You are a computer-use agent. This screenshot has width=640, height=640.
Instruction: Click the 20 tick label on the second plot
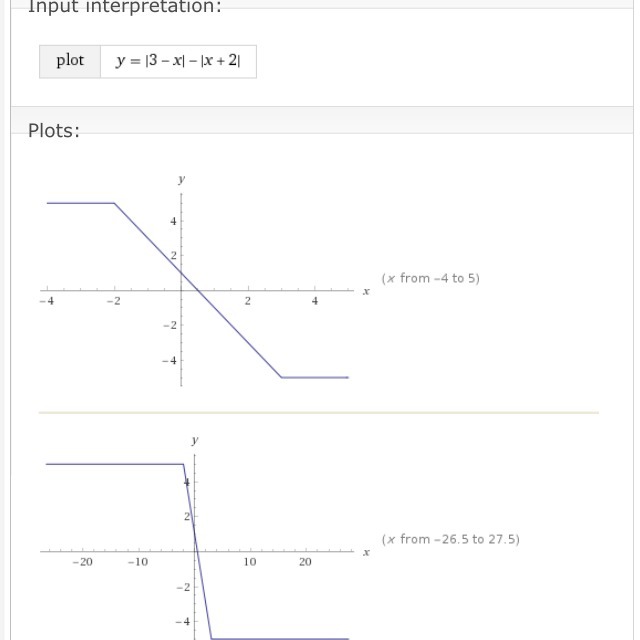coord(305,562)
